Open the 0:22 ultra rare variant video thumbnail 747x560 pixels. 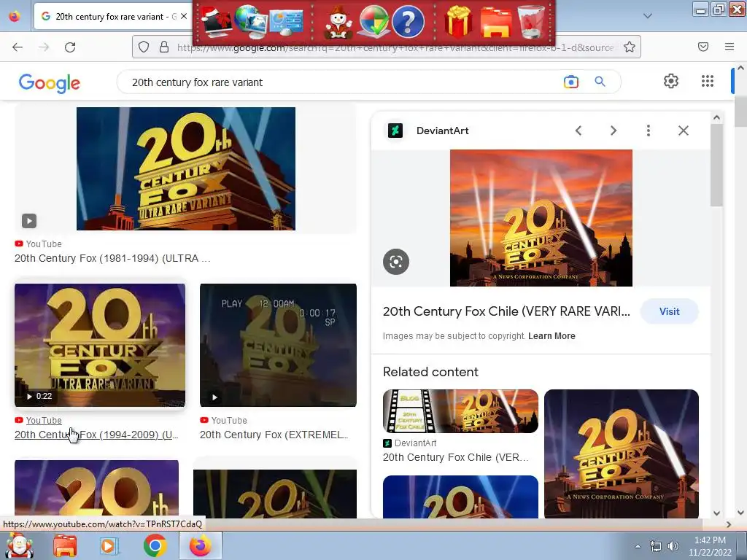(100, 345)
